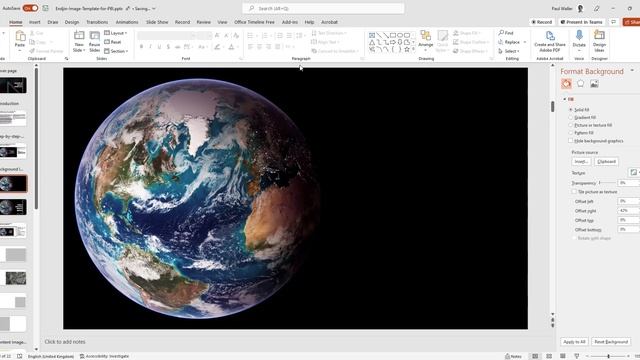Click to add notes area
Image resolution: width=640 pixels, height=360 pixels.
point(65,342)
